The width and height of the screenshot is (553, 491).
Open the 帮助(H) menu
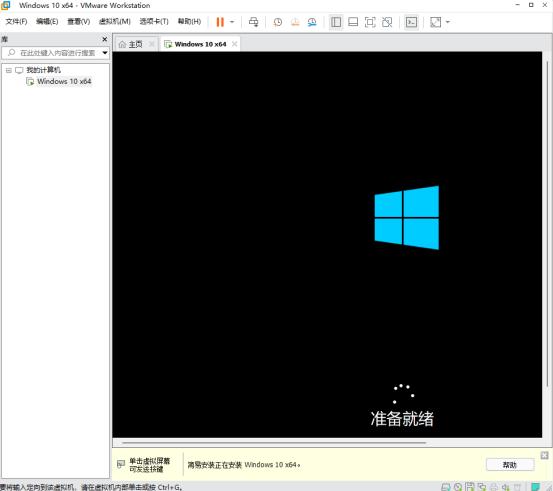click(189, 22)
